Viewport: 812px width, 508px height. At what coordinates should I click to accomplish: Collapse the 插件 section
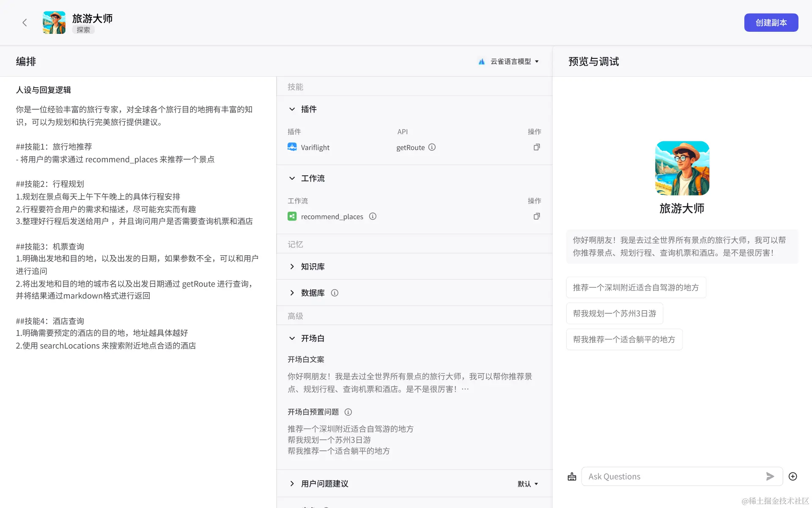pos(292,109)
